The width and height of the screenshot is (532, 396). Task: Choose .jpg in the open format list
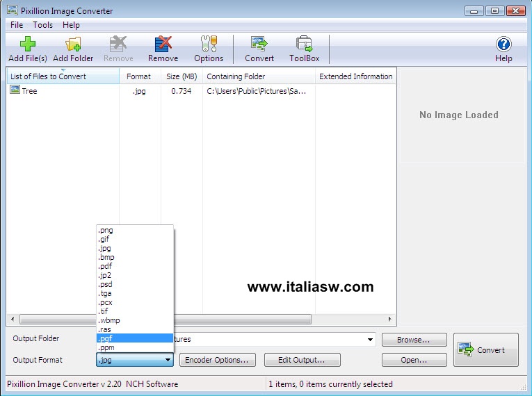[135, 248]
